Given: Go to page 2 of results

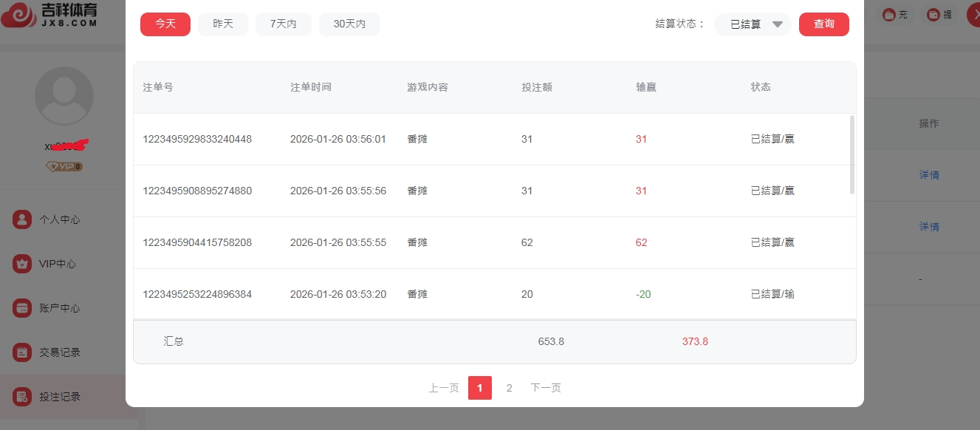Looking at the screenshot, I should [509, 388].
